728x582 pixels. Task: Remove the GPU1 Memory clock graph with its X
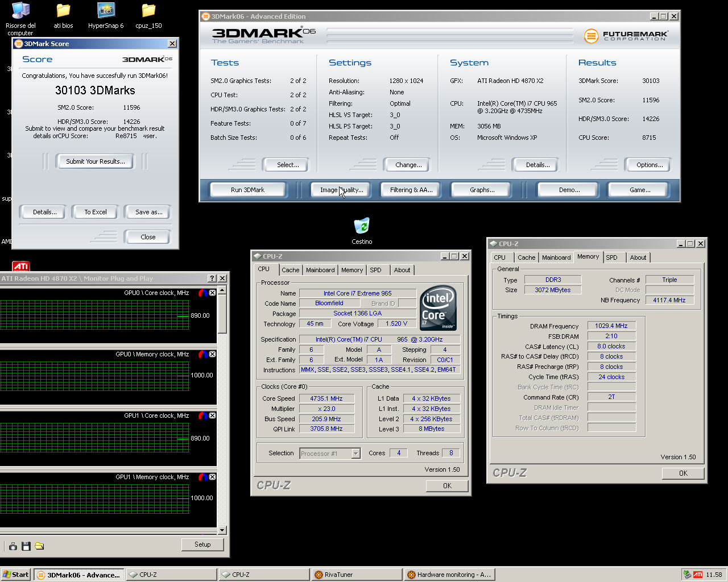pos(213,477)
